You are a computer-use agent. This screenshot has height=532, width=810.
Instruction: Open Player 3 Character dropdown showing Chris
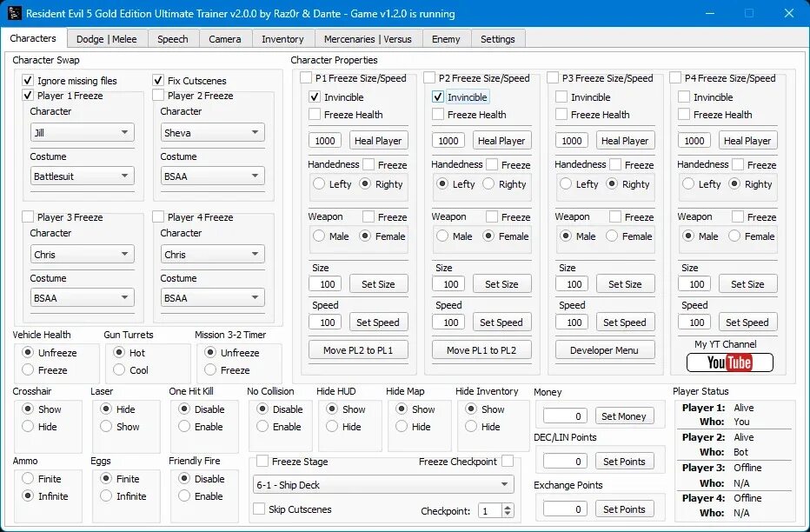coord(83,255)
